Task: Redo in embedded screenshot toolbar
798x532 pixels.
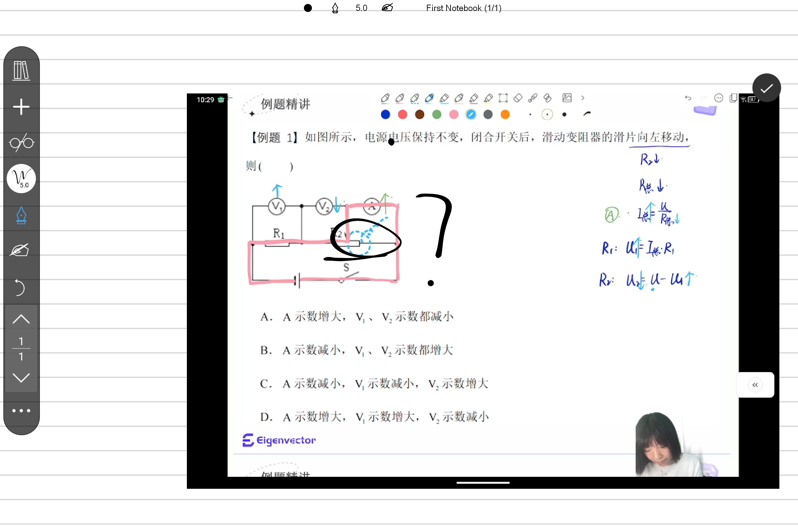Action: click(x=703, y=98)
